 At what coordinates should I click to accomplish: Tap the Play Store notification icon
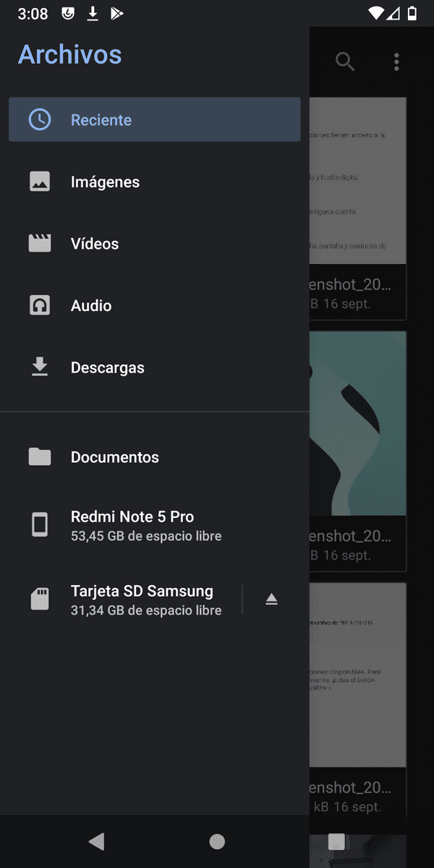[x=116, y=13]
